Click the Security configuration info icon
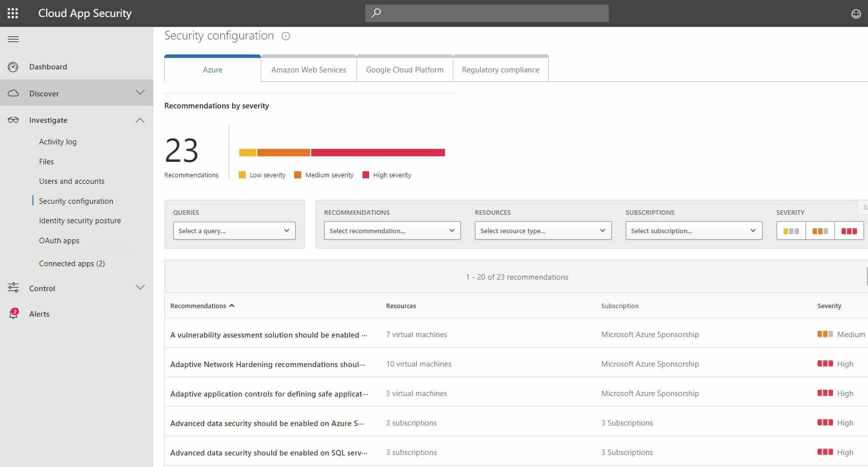The width and height of the screenshot is (868, 467). click(x=286, y=36)
